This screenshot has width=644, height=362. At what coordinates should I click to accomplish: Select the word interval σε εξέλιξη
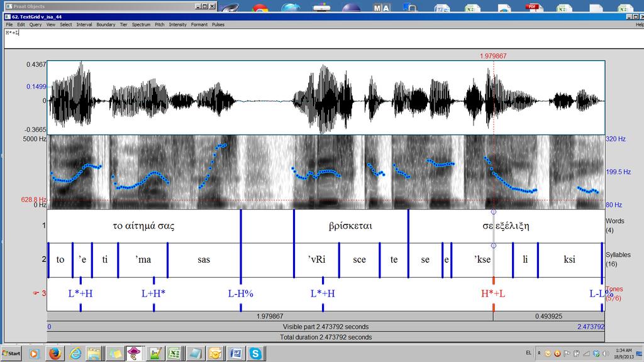pos(506,226)
